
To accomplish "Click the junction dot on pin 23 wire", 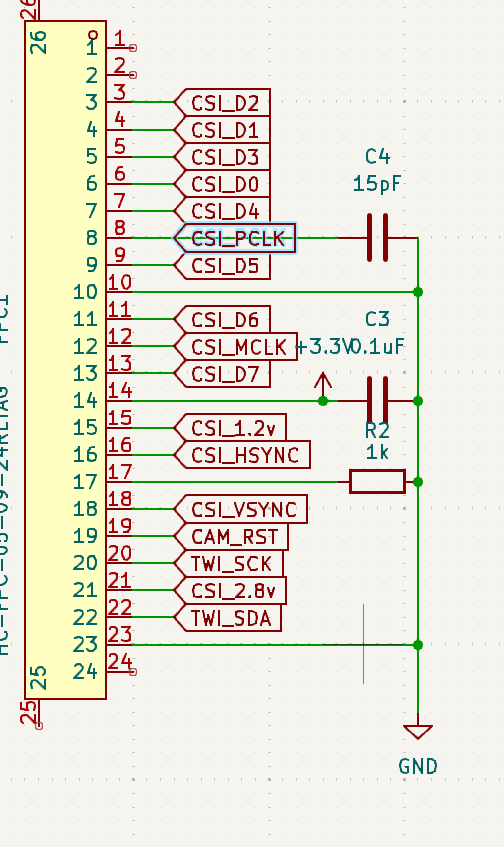I will click(x=418, y=644).
